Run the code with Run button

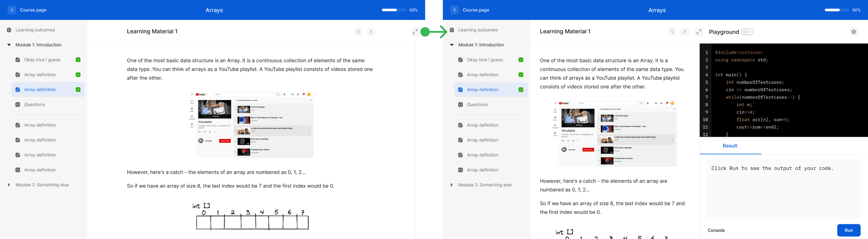click(849, 230)
